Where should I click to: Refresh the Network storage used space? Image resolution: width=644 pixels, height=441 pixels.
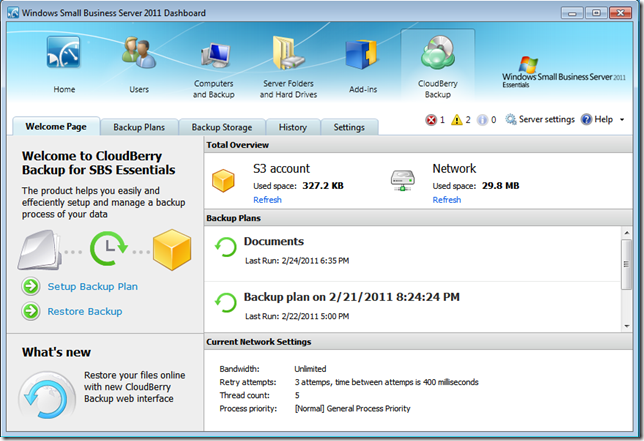[x=446, y=200]
